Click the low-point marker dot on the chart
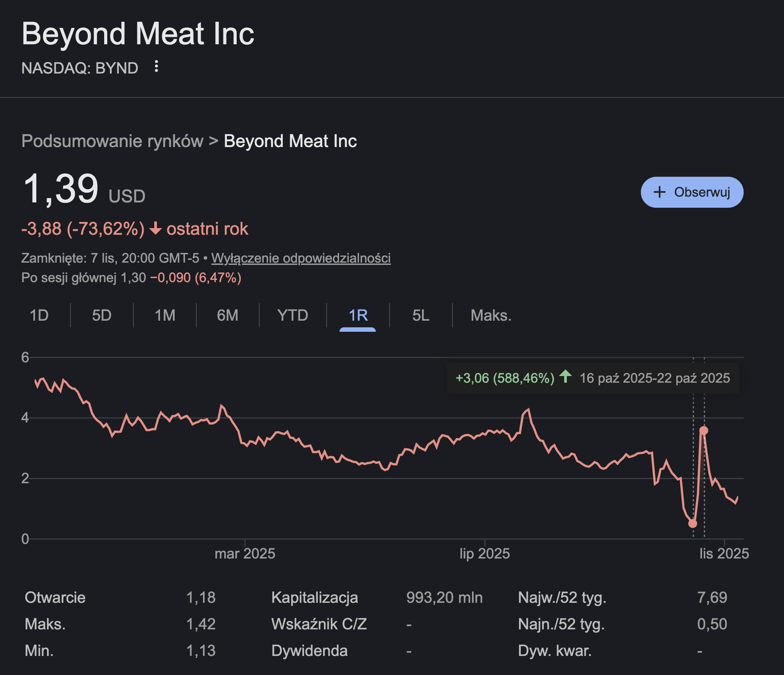 click(693, 524)
